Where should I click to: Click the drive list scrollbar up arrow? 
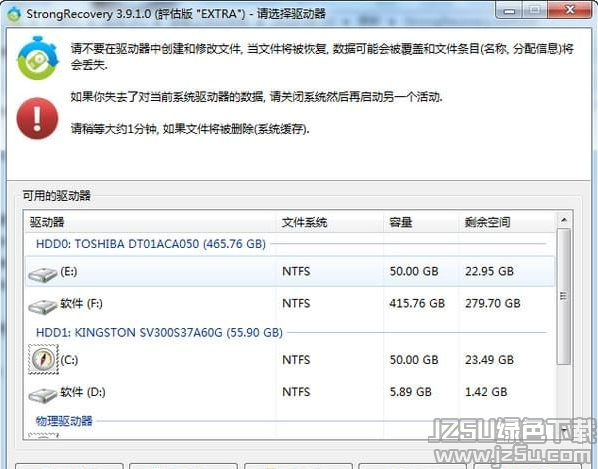click(564, 220)
